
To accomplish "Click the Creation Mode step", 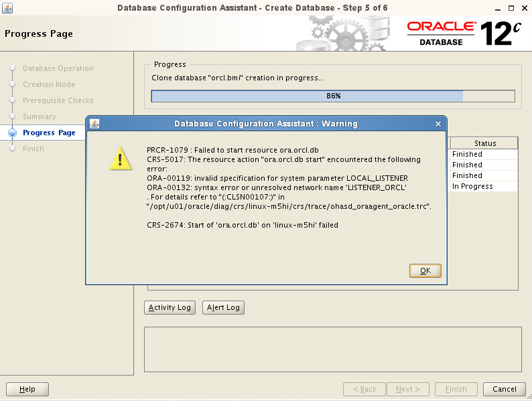I will pyautogui.click(x=49, y=84).
